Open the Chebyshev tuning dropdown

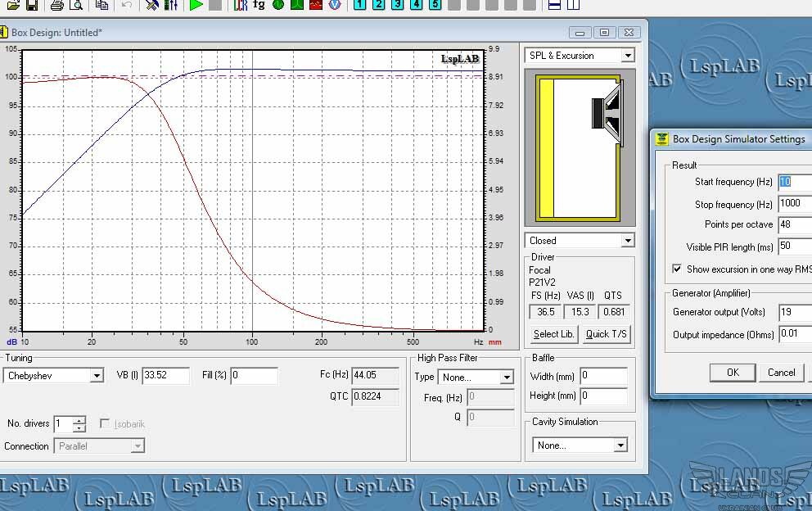coord(53,376)
